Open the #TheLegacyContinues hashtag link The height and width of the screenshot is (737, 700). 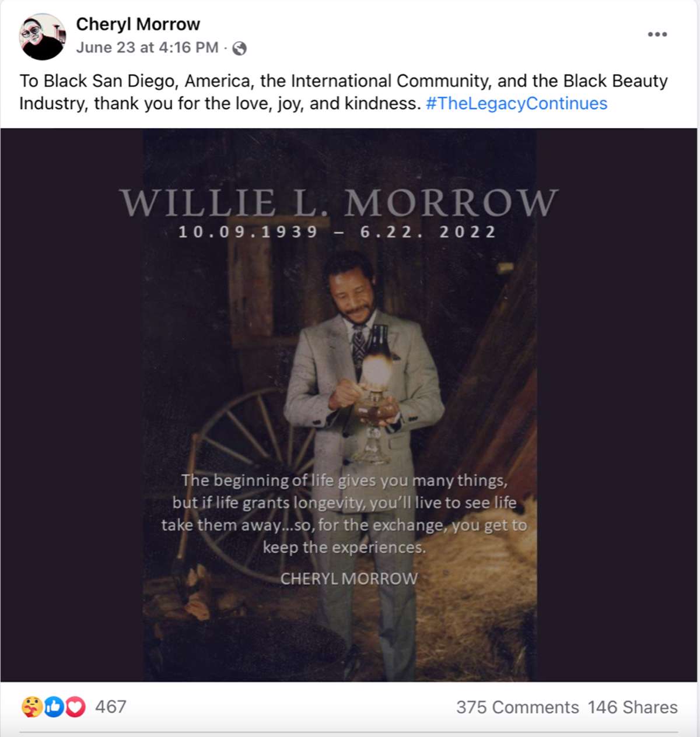516,103
